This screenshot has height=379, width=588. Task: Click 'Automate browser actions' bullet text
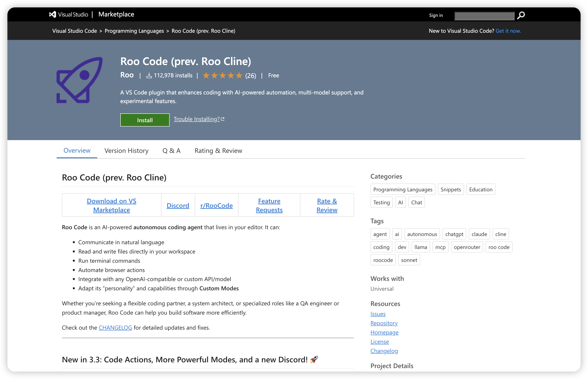pos(111,270)
